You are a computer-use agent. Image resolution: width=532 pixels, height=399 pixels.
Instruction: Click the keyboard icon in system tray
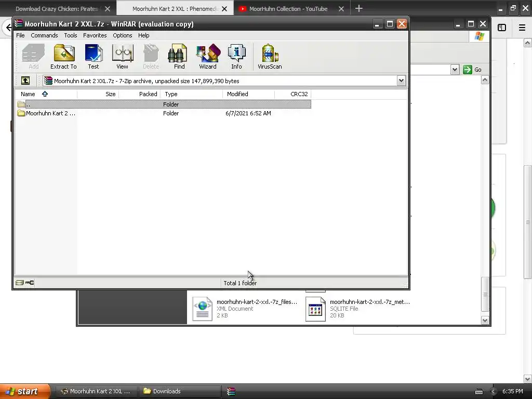[478, 392]
